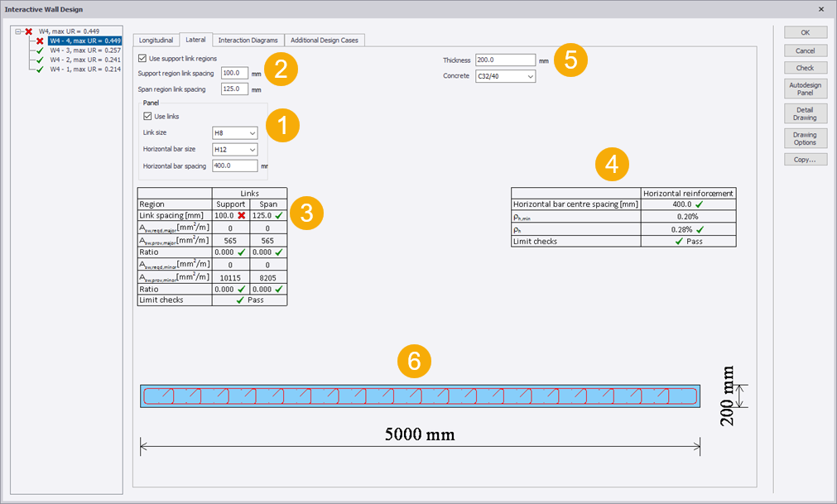Click the number 6 callout marker

click(415, 361)
